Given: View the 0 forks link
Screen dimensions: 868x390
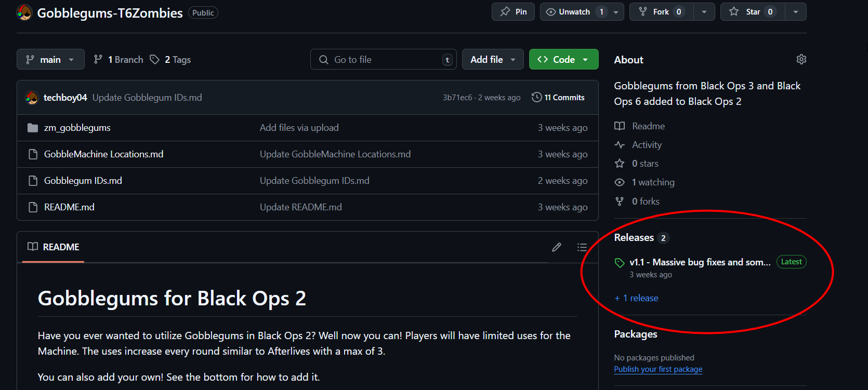Looking at the screenshot, I should 646,201.
